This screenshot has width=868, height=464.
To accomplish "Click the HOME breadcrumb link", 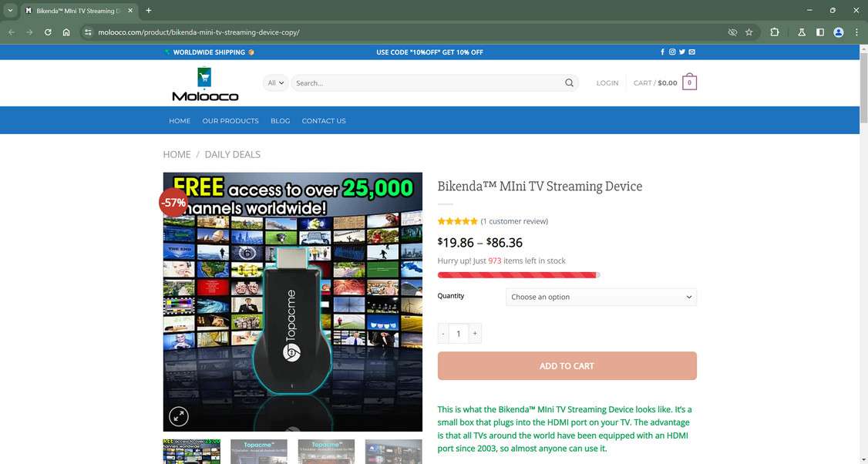I will [177, 154].
